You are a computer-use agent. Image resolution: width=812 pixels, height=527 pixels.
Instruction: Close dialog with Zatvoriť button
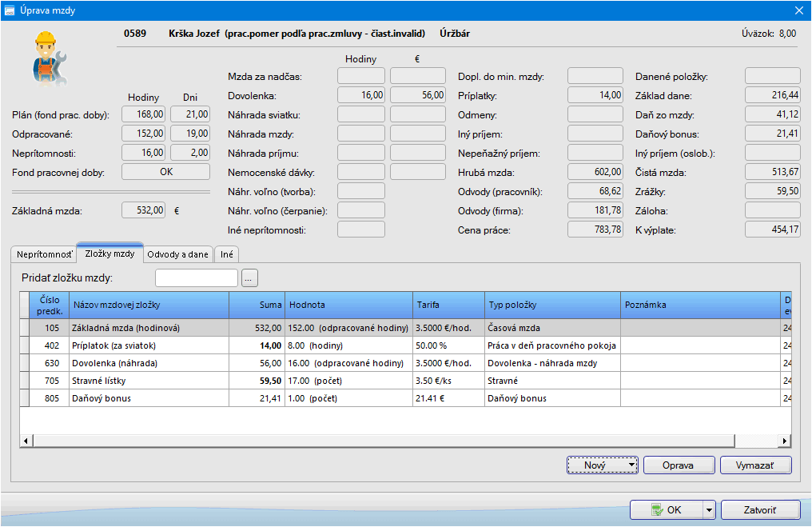tap(760, 509)
